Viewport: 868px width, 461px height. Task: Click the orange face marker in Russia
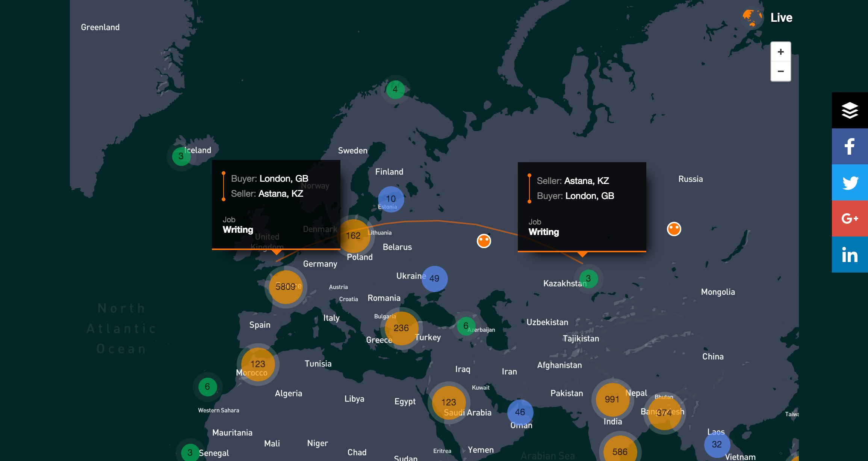pyautogui.click(x=674, y=229)
